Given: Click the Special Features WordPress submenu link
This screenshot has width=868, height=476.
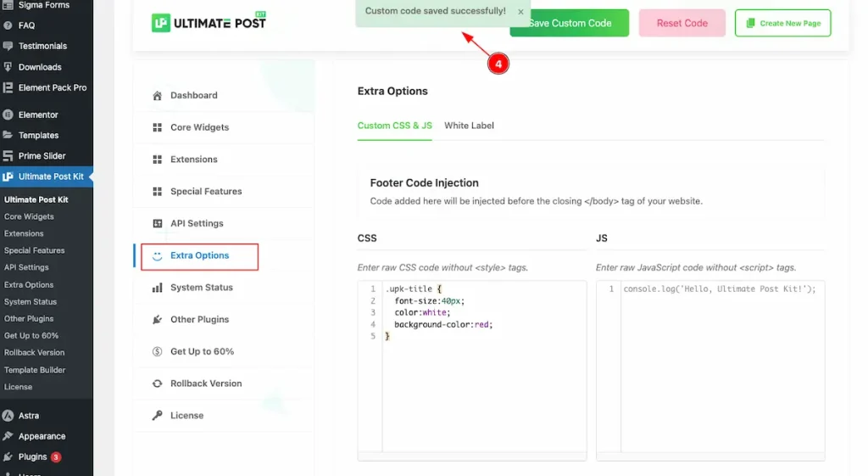Looking at the screenshot, I should pyautogui.click(x=34, y=250).
